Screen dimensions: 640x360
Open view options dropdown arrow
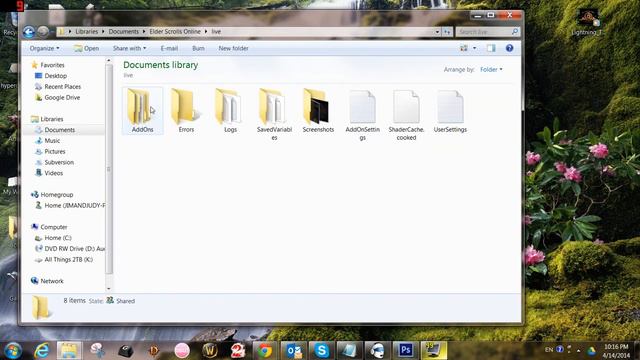tap(474, 48)
